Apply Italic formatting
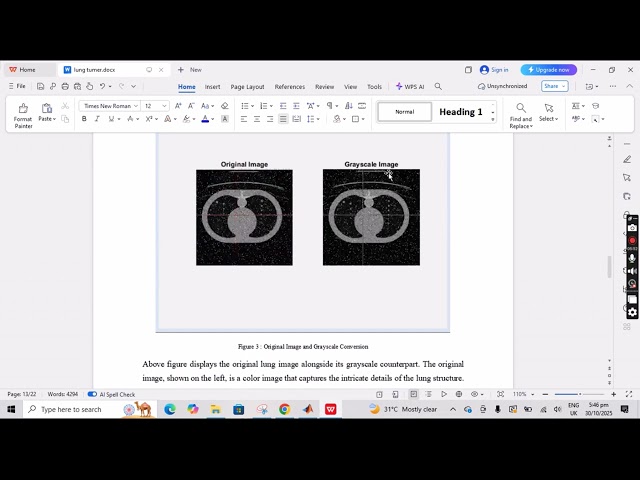 coord(97,119)
